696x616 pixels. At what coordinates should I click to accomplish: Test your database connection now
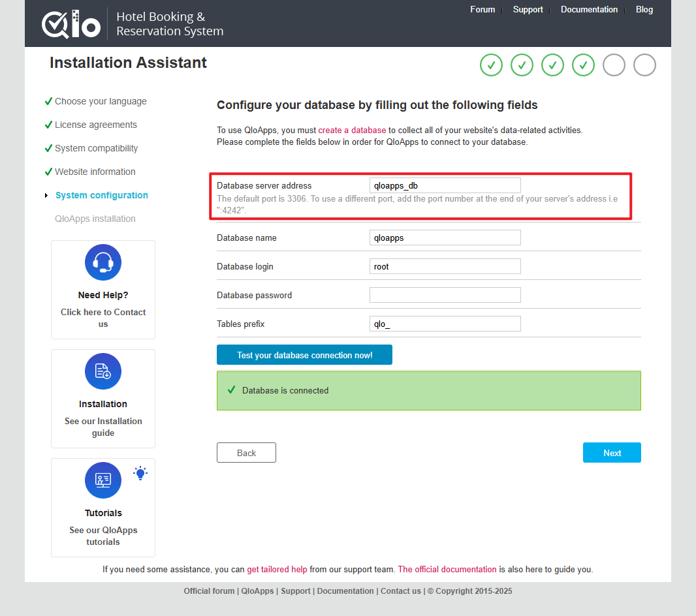tap(304, 355)
